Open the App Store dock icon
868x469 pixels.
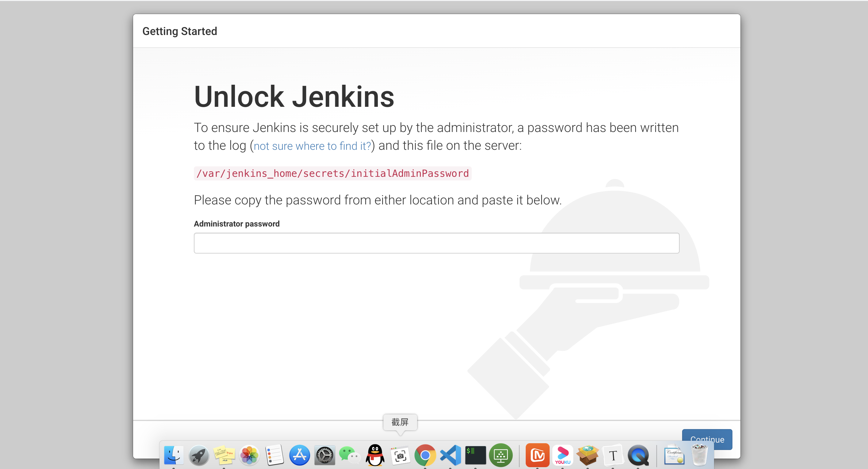300,455
